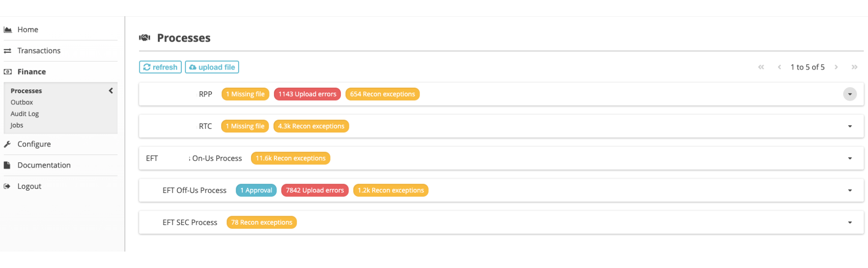Go to the previous page arrow
868x268 pixels.
[x=779, y=67]
